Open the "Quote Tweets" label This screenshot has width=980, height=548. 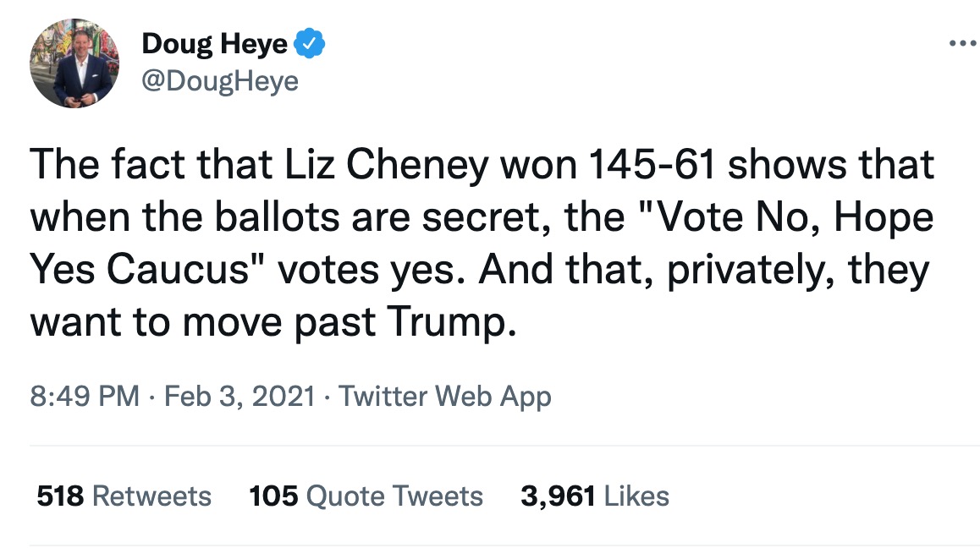pyautogui.click(x=394, y=496)
